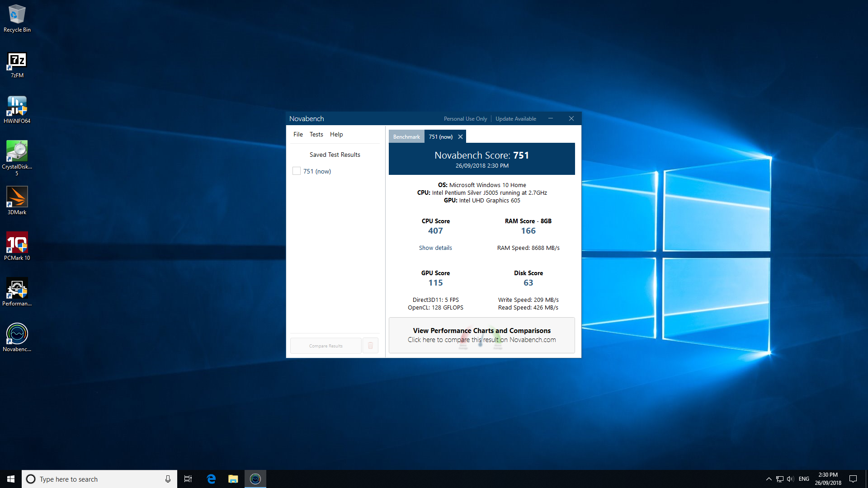The width and height of the screenshot is (868, 488).
Task: Click the OpenCL: 128 GFLOPS text
Action: (435, 307)
